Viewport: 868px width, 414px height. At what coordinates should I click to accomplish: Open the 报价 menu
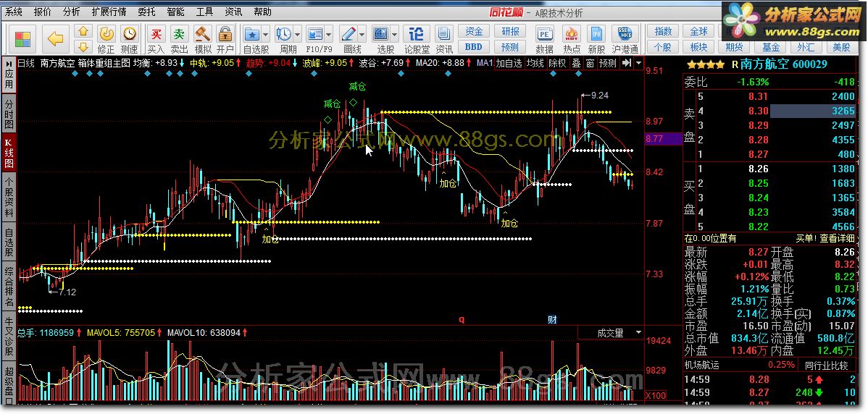43,12
